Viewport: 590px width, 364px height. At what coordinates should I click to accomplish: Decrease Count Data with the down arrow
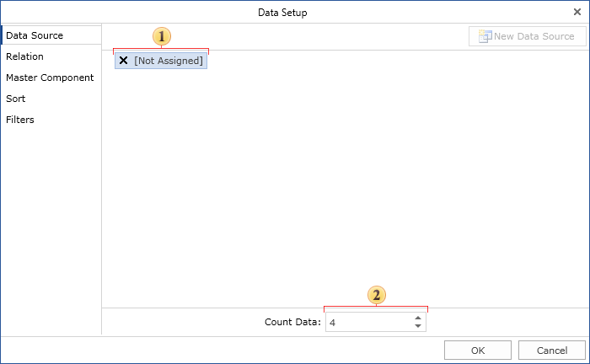(x=418, y=326)
